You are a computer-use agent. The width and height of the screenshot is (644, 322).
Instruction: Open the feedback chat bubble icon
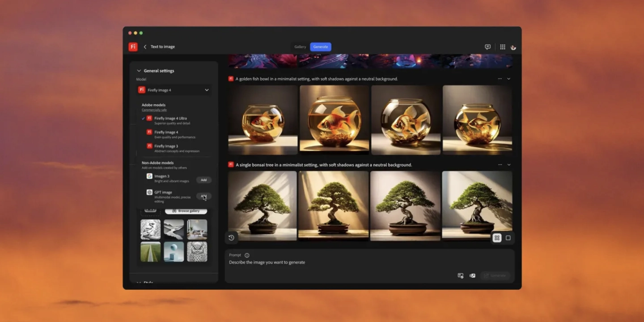coord(487,47)
